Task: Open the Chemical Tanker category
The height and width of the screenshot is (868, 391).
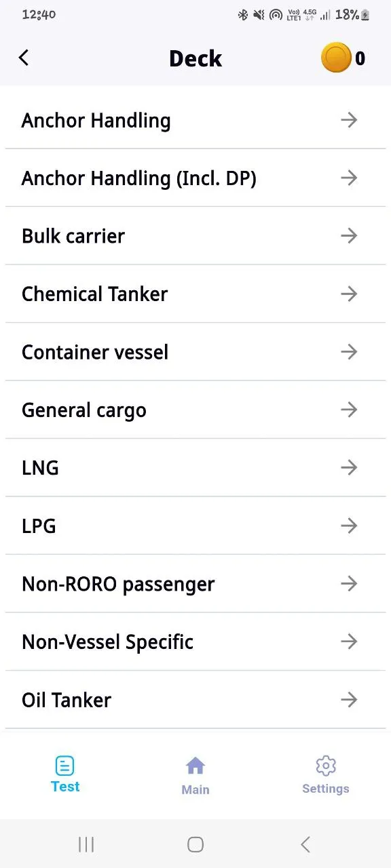Action: (x=195, y=294)
